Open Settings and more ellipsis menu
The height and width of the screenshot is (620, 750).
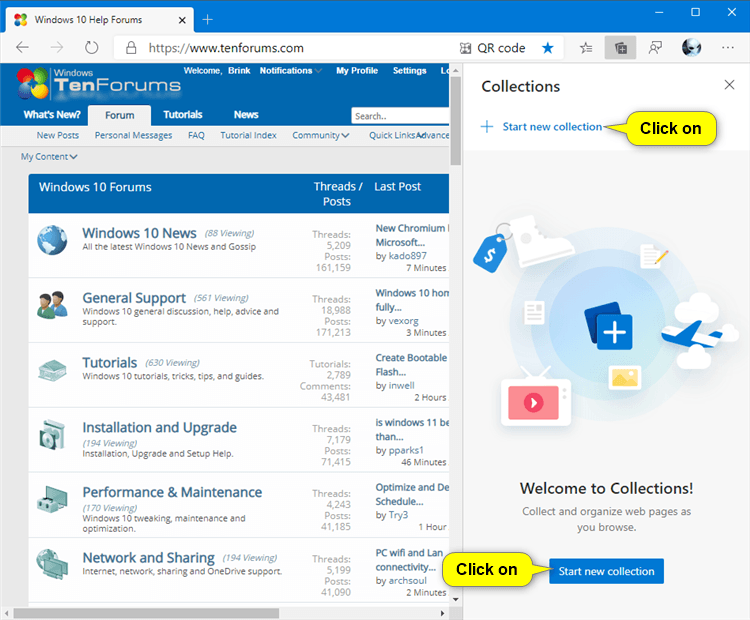[728, 47]
